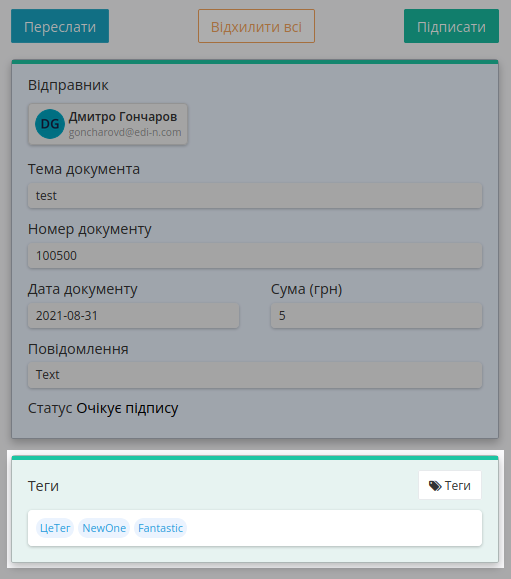Select the NewOne tag chip

pyautogui.click(x=104, y=528)
